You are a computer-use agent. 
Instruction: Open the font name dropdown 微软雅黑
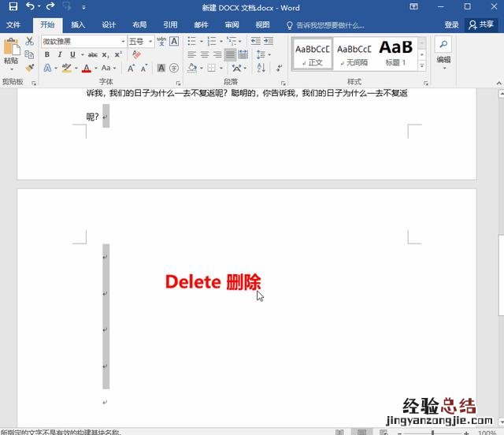click(x=123, y=41)
